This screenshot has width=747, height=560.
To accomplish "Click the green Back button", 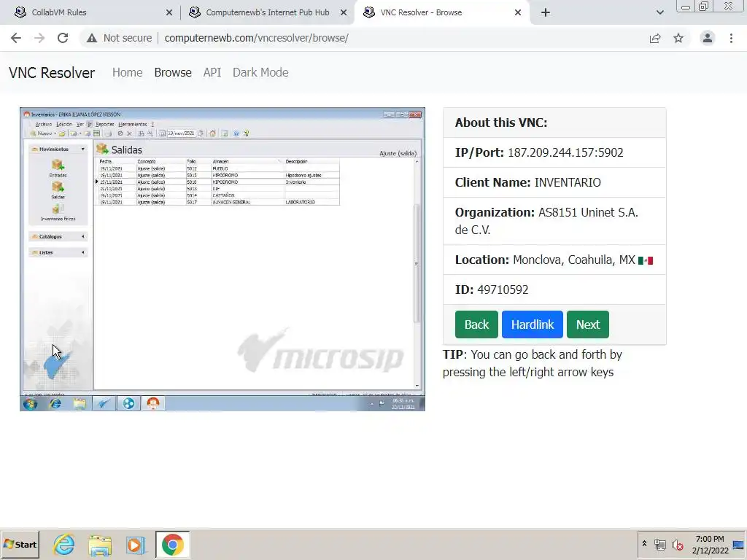I will [476, 324].
